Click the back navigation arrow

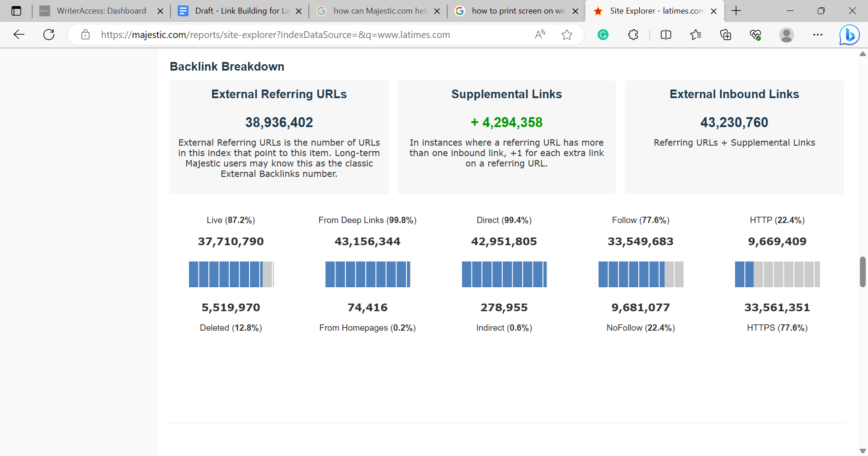pos(19,34)
